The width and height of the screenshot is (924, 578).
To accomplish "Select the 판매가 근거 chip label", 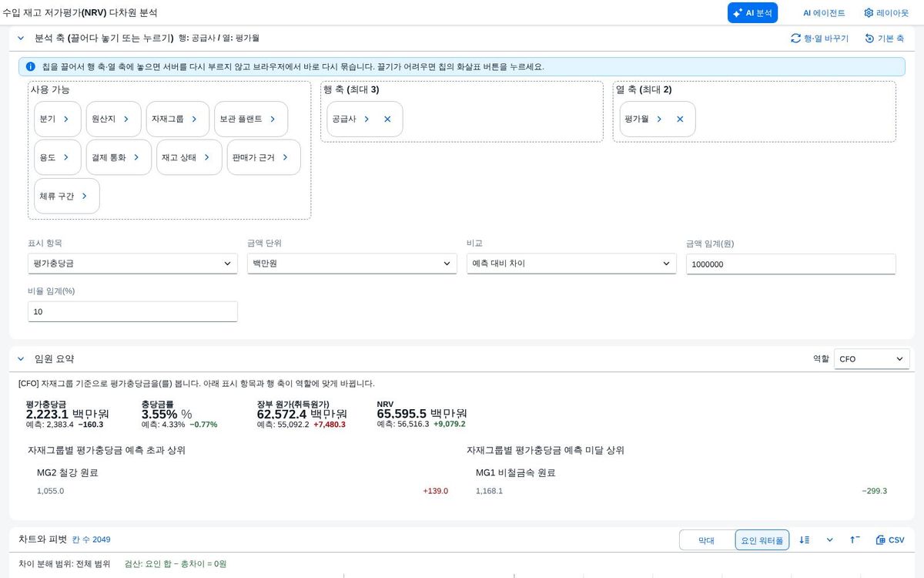I will 253,157.
